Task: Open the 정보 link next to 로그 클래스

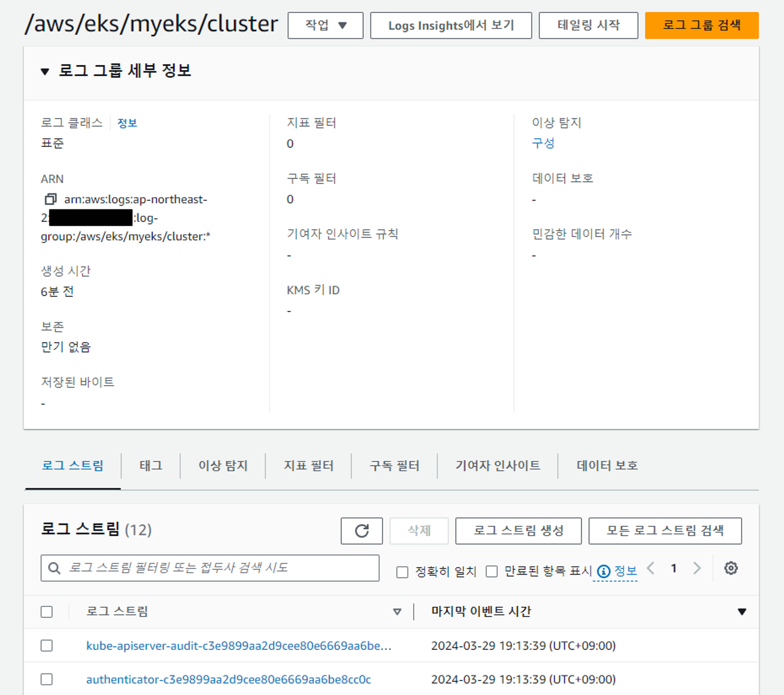Action: (x=127, y=123)
